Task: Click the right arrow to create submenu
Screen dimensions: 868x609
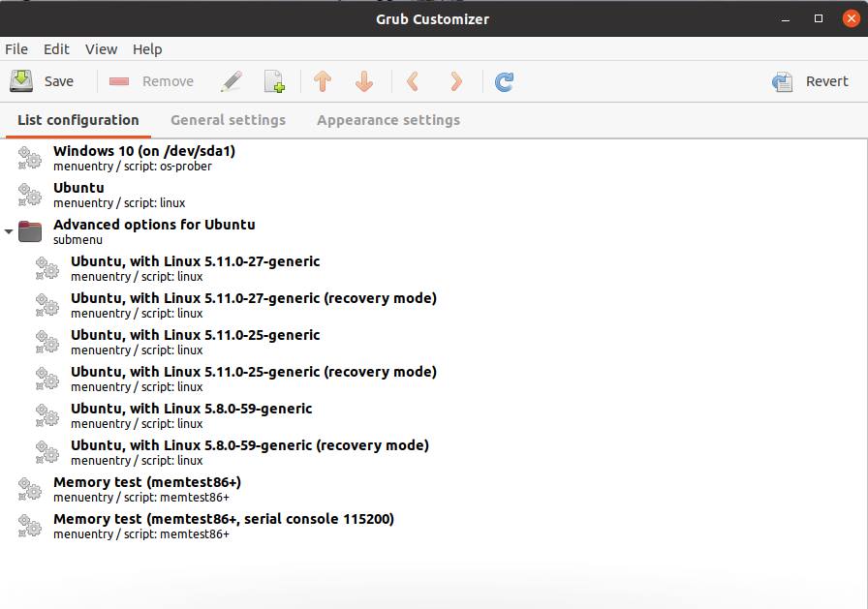Action: point(456,81)
